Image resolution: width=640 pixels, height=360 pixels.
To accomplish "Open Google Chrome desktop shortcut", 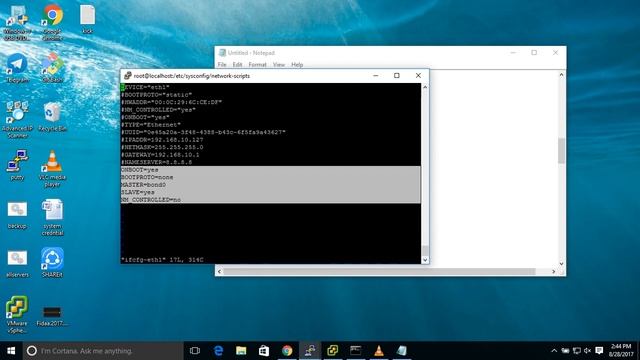I will coord(52,22).
